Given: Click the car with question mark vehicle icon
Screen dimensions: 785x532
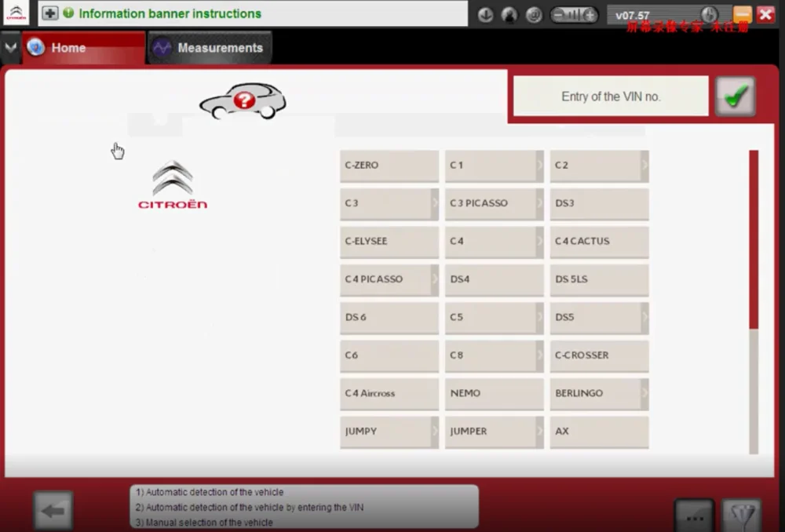Looking at the screenshot, I should (243, 101).
